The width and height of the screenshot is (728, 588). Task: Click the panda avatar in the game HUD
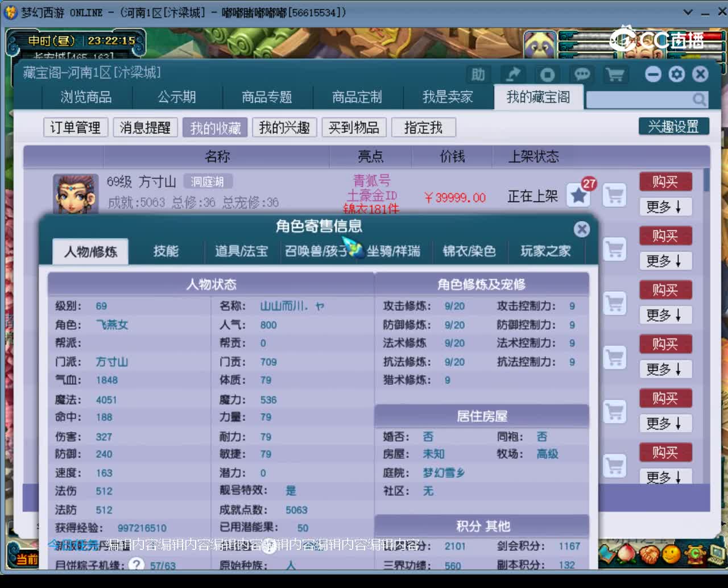(x=540, y=44)
